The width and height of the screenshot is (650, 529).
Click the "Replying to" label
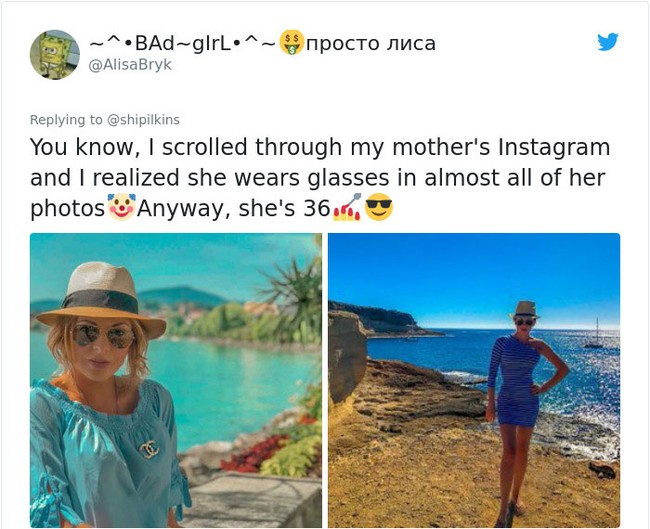coord(66,119)
